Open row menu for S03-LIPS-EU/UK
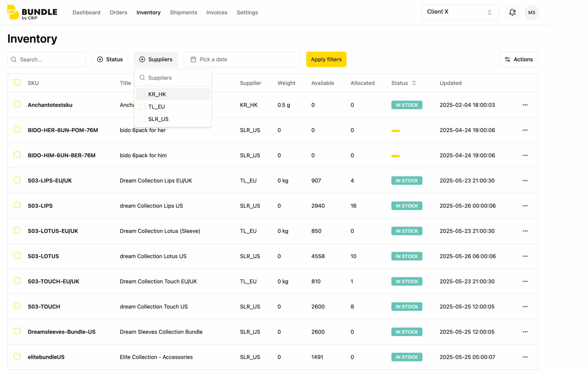The height and width of the screenshot is (370, 588). [525, 180]
